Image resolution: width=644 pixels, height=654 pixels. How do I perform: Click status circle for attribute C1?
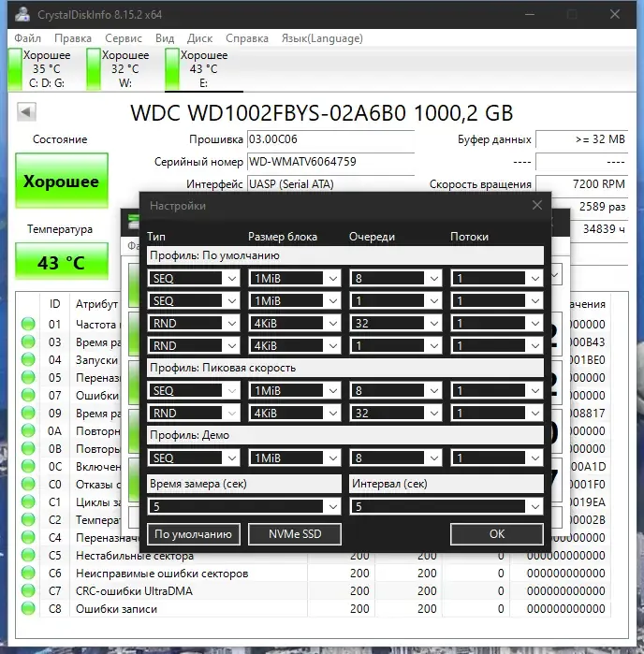click(x=28, y=501)
